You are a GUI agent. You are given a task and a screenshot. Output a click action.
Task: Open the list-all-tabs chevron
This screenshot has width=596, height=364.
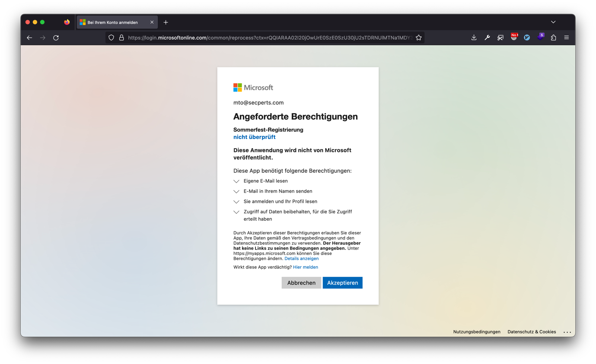pyautogui.click(x=553, y=22)
